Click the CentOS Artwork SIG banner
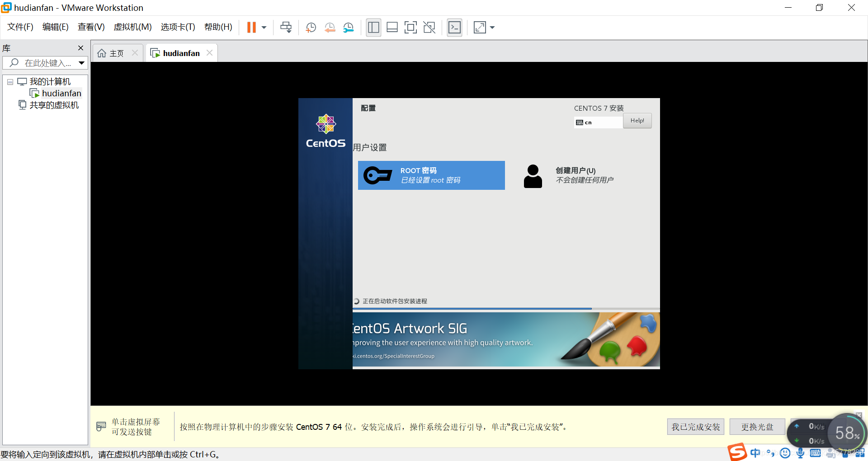 tap(506, 339)
